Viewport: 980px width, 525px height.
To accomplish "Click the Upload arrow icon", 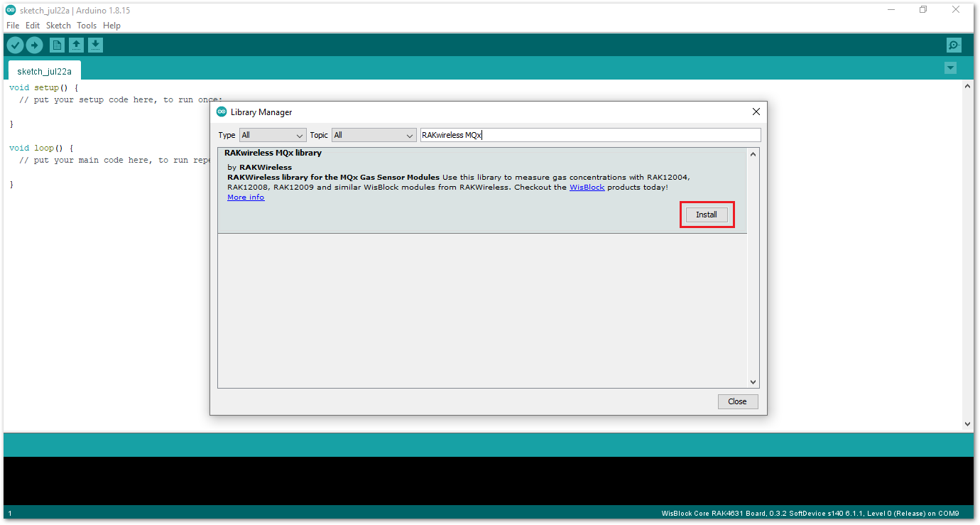I will [34, 45].
